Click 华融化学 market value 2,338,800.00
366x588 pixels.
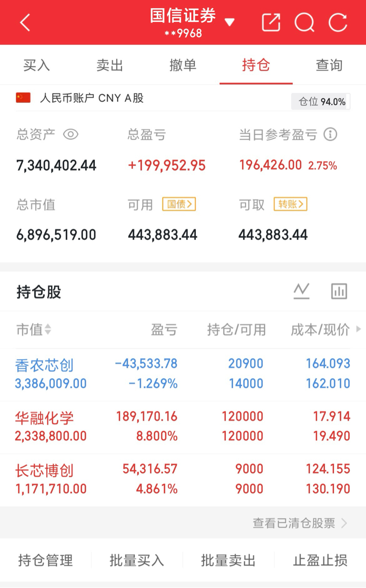[x=51, y=436]
